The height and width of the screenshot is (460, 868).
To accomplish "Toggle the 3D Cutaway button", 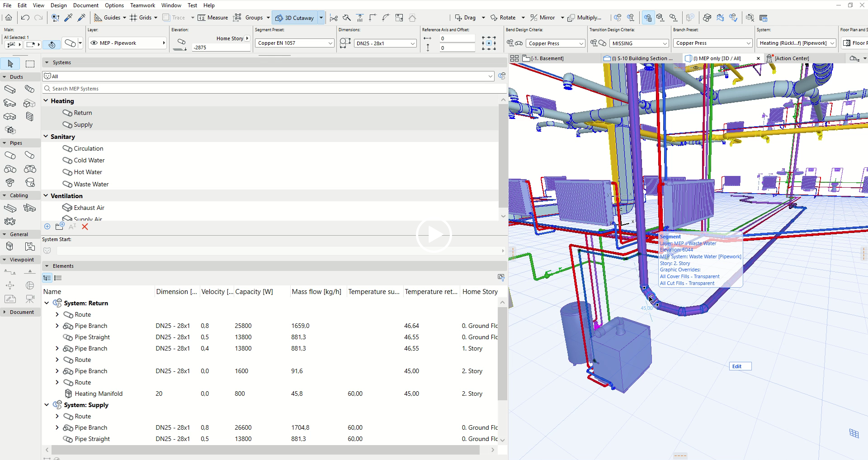I will point(295,18).
